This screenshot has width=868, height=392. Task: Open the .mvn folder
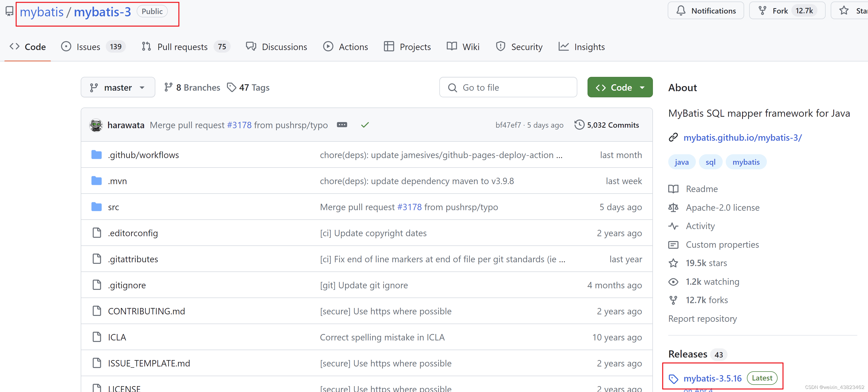click(117, 181)
